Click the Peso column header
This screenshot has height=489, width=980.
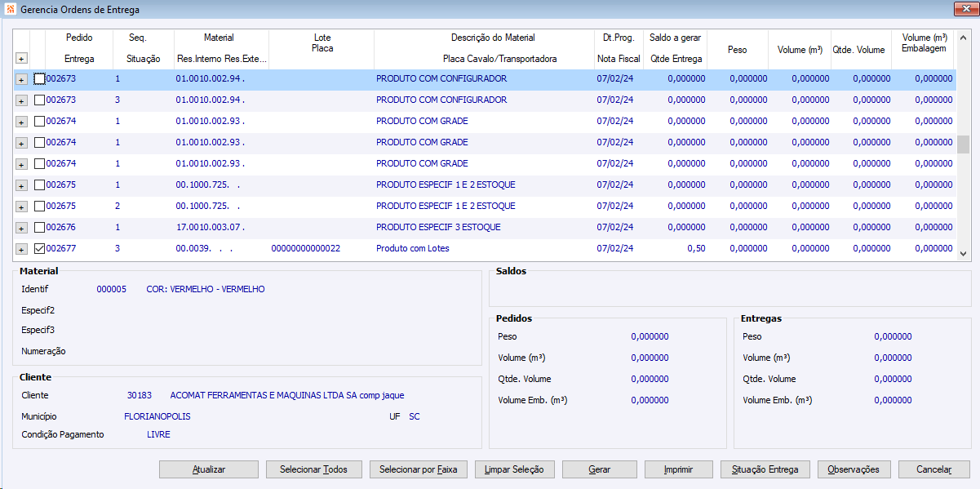click(737, 50)
